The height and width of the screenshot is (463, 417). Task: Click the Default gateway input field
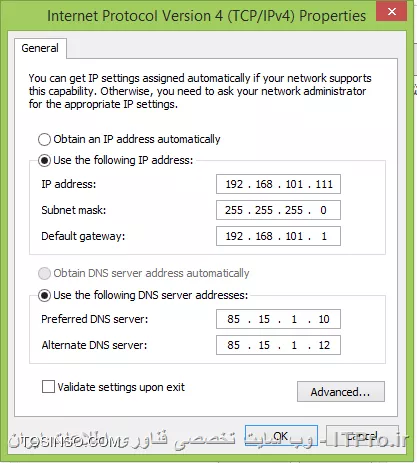pos(278,236)
